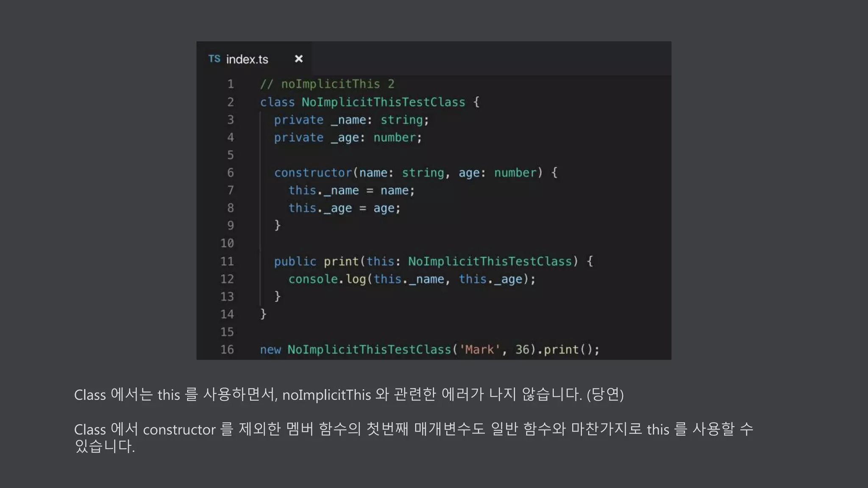
Task: Click 'log' call on line 12
Action: point(356,279)
